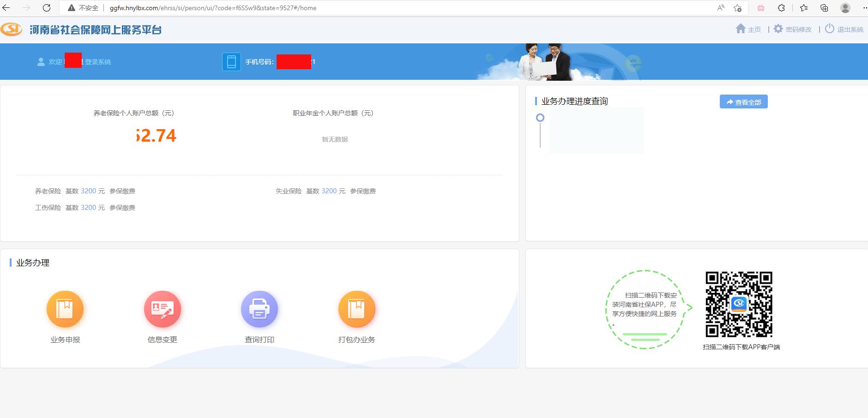Open the 查询打印 (query print) icon
The height and width of the screenshot is (418, 868).
[259, 309]
